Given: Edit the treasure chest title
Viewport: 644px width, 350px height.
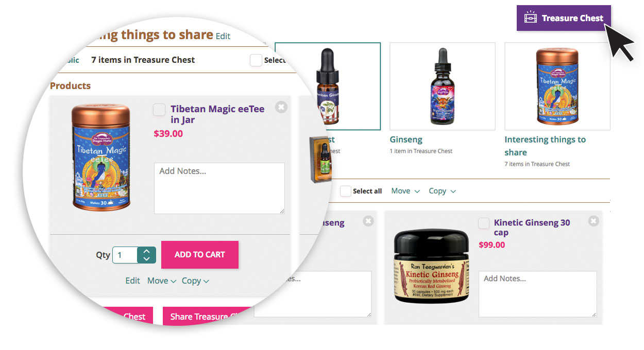Looking at the screenshot, I should (x=223, y=36).
